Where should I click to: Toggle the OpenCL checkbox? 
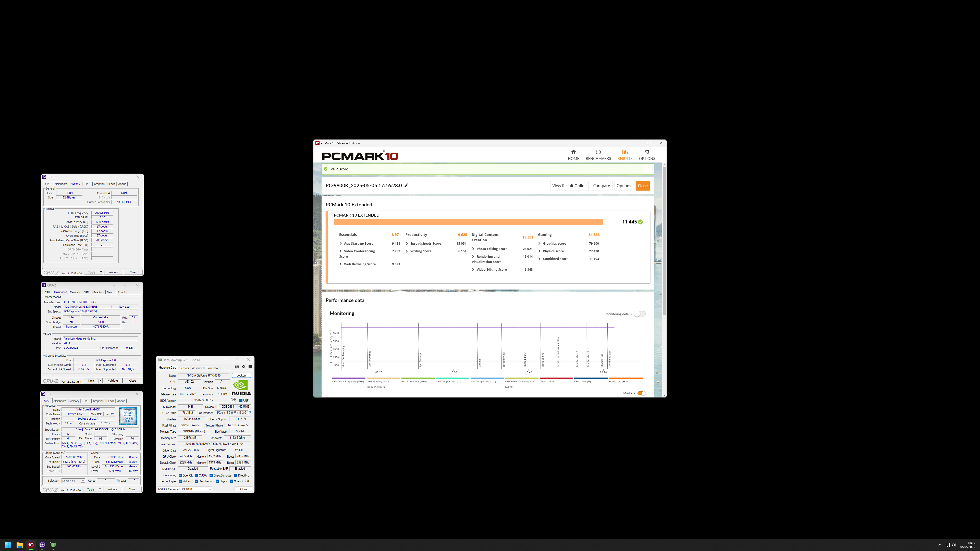click(x=180, y=475)
